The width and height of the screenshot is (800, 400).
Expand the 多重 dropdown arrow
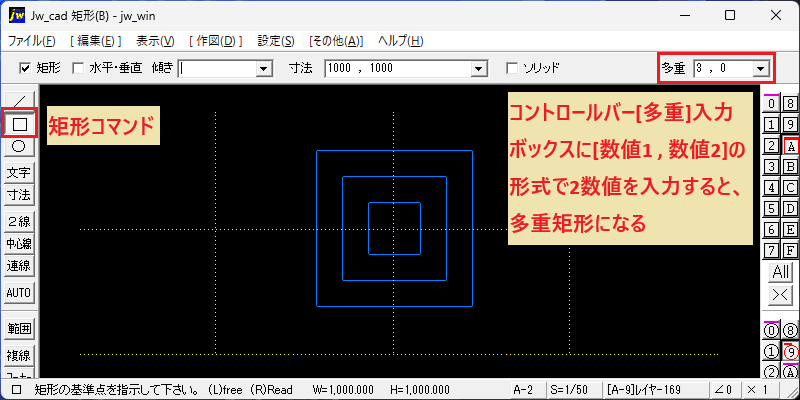coord(761,68)
